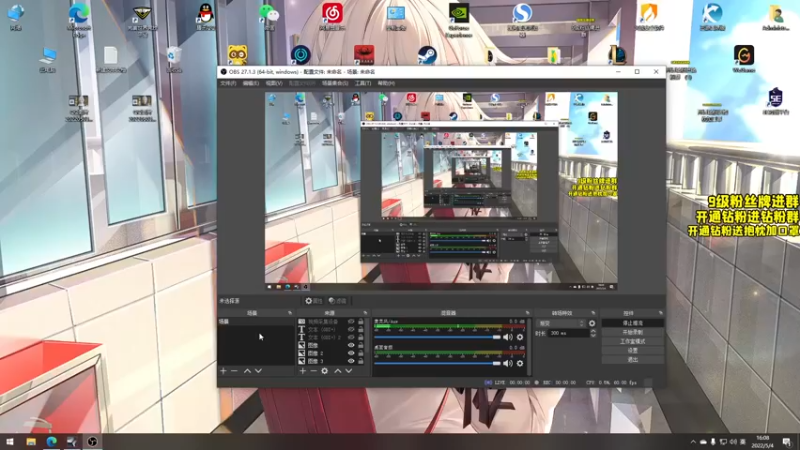Image resolution: width=800 pixels, height=450 pixels.
Task: Adjust the 麦克风/Aux volume slider
Action: click(x=437, y=337)
